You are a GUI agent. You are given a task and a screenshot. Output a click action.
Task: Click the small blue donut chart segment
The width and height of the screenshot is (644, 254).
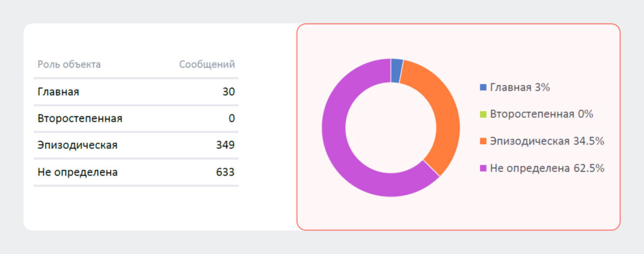pyautogui.click(x=396, y=71)
